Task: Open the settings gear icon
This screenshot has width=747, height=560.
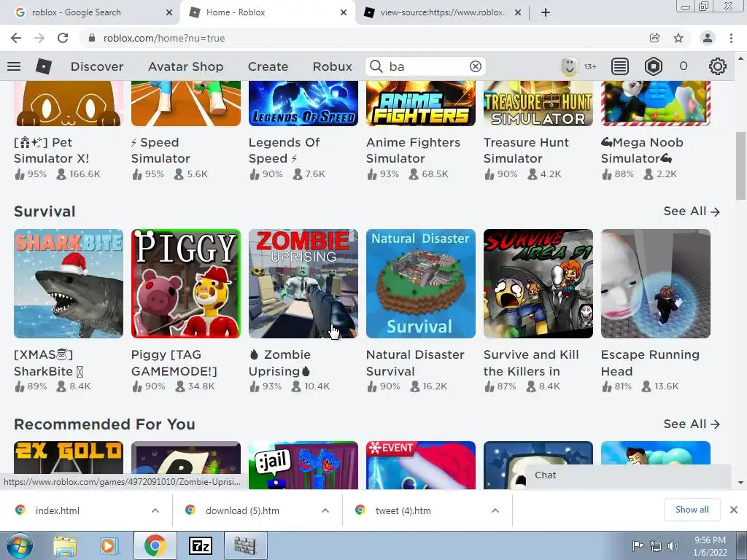Action: click(x=718, y=66)
